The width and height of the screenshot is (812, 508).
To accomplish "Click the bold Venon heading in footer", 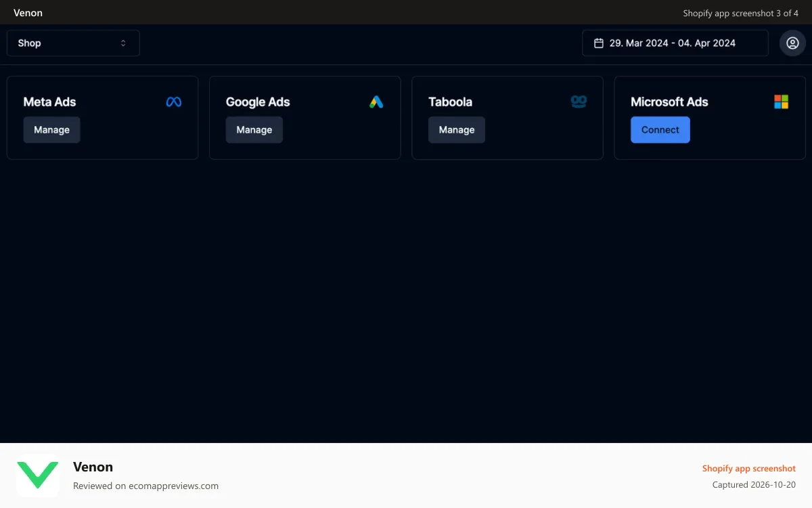I will (x=93, y=467).
